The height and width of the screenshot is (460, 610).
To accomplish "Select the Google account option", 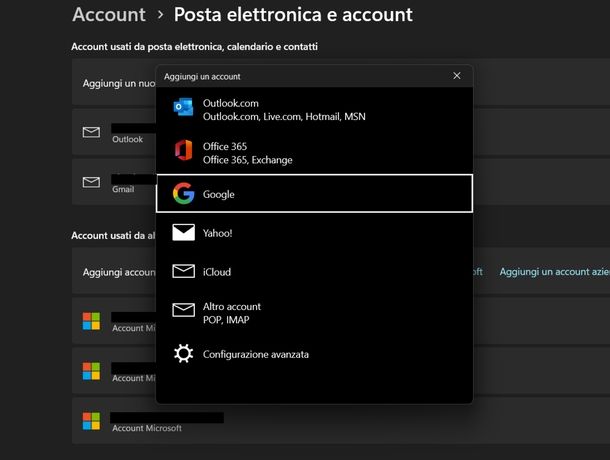I will point(314,193).
